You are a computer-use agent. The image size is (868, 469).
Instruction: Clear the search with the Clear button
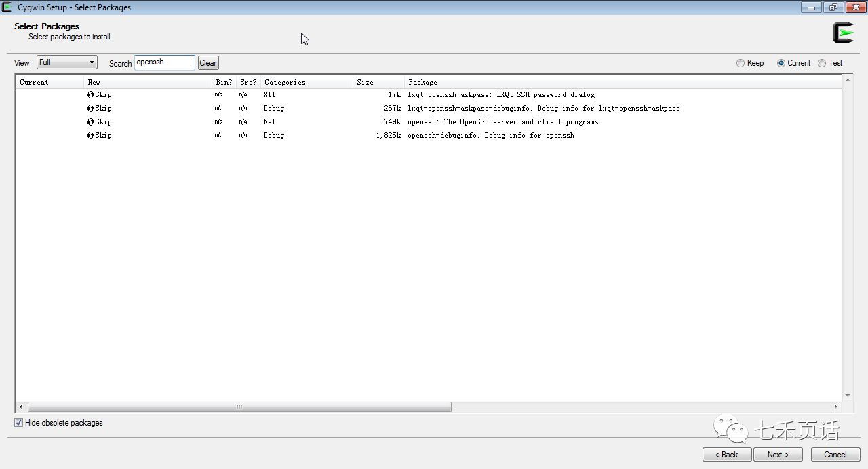point(208,63)
